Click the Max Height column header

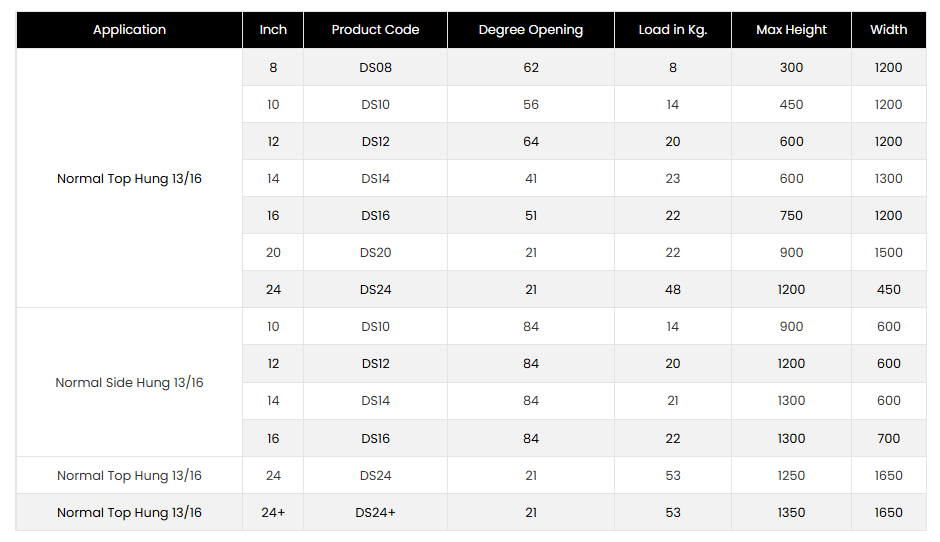click(791, 30)
